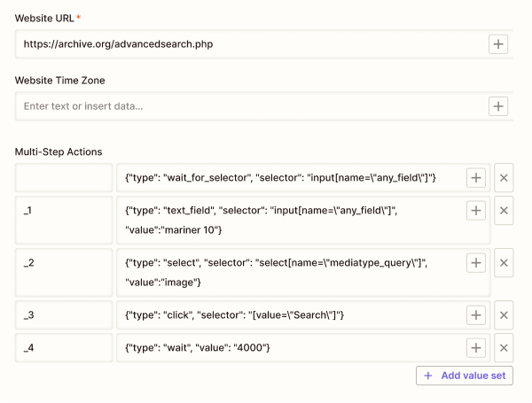Click the _3 key name field
Viewport: 532px width, 403px height.
click(x=64, y=315)
